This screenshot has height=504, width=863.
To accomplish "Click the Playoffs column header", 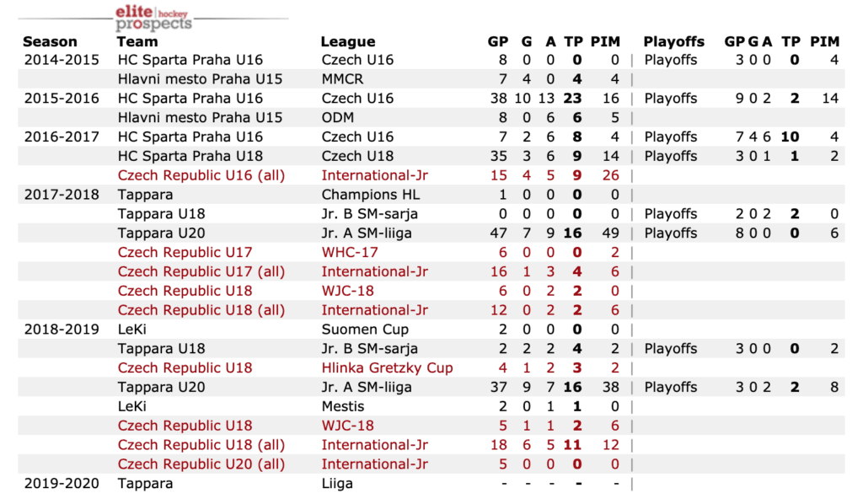I will (673, 41).
